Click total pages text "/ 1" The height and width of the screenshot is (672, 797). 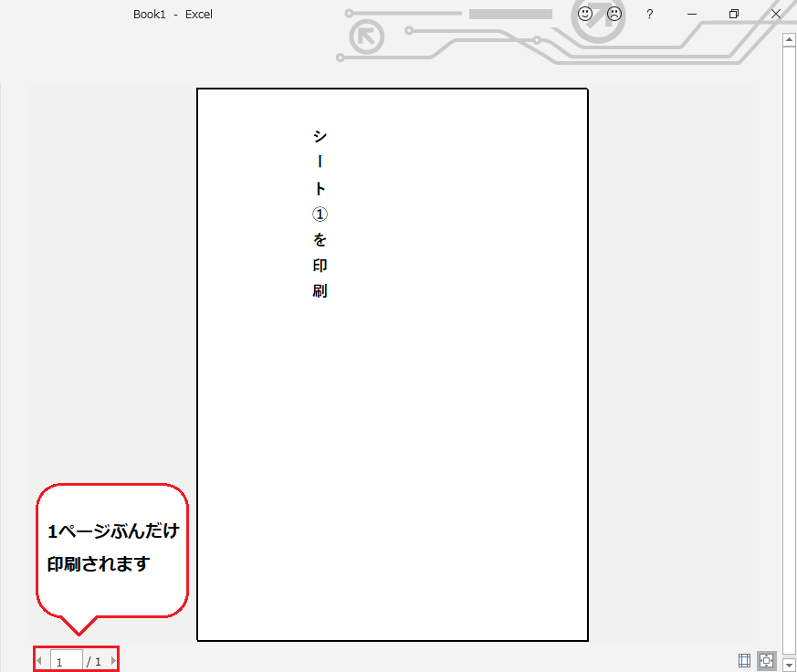click(x=94, y=661)
